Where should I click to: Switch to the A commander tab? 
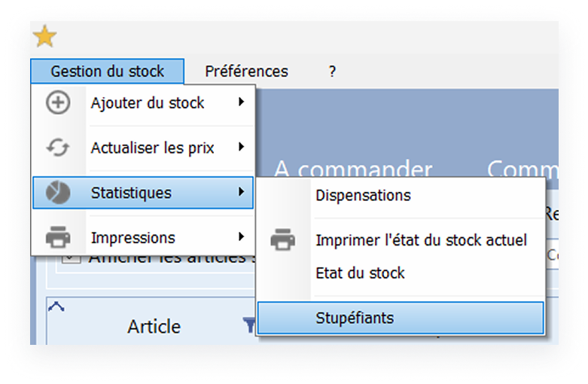click(352, 167)
